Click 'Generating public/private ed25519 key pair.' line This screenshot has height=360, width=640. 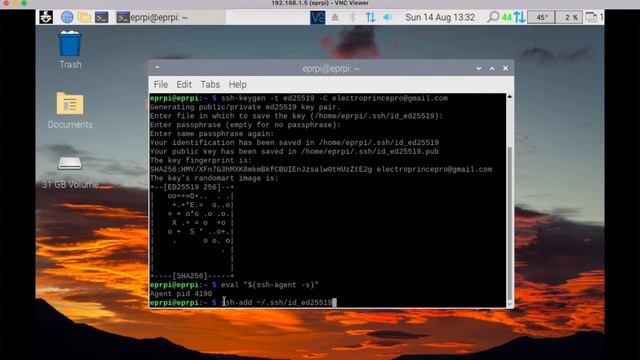tap(245, 107)
